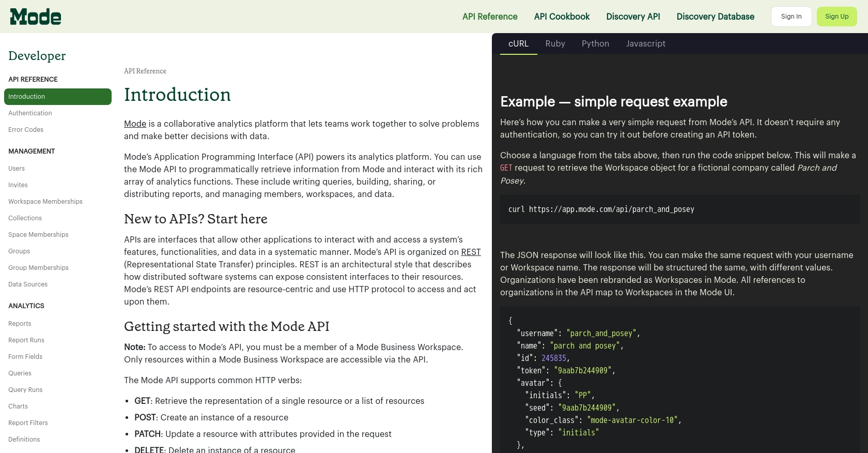Click the API REFERENCE section header

33,79
